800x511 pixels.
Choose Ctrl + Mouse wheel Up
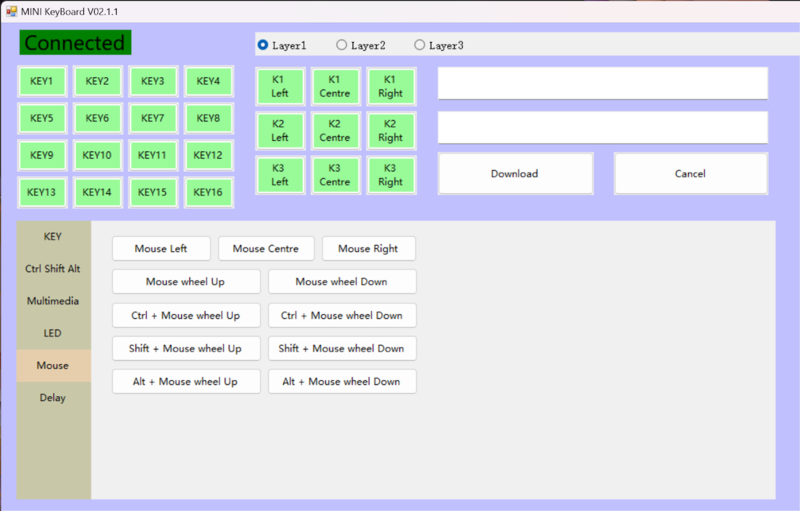(x=186, y=316)
